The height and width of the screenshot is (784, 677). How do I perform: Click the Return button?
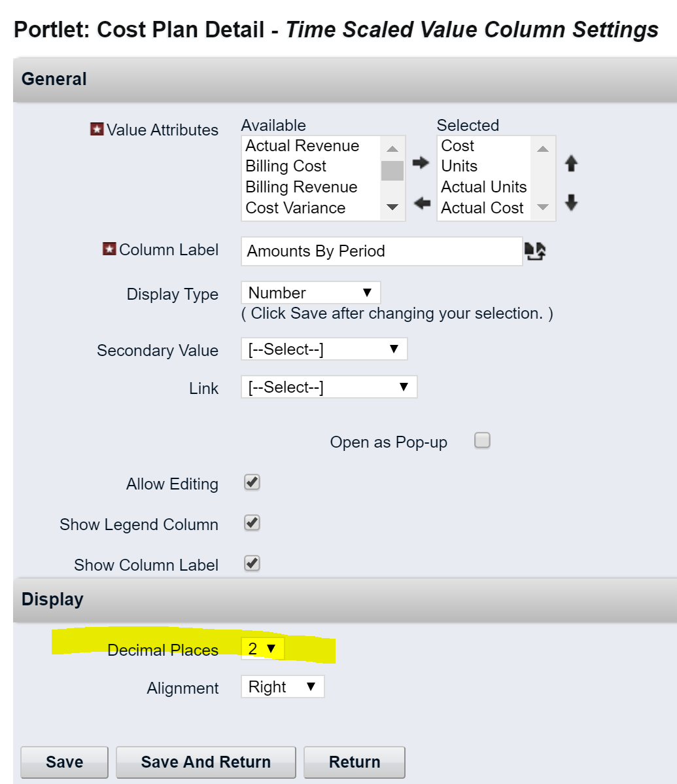[x=355, y=762]
